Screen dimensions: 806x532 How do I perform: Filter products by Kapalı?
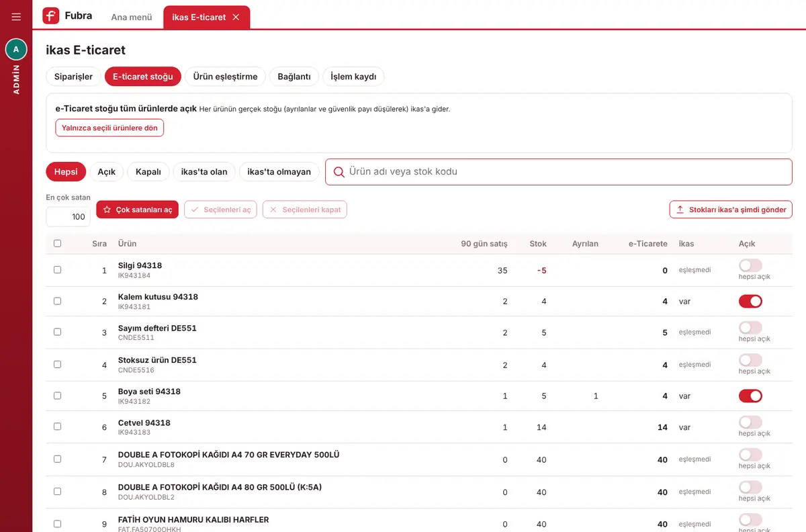148,172
